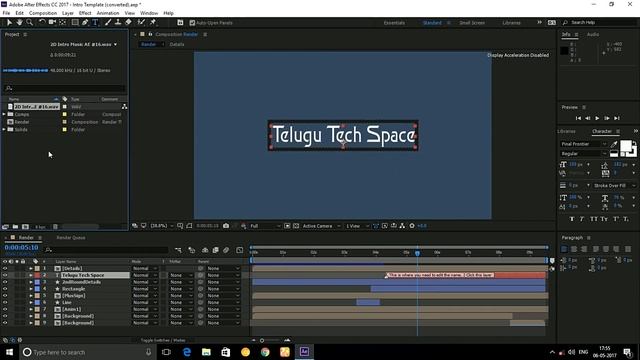Switch to the Libraries panel tab

567,131
